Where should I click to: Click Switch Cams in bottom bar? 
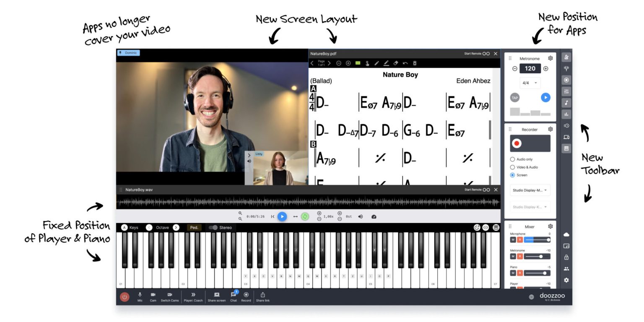170,296
